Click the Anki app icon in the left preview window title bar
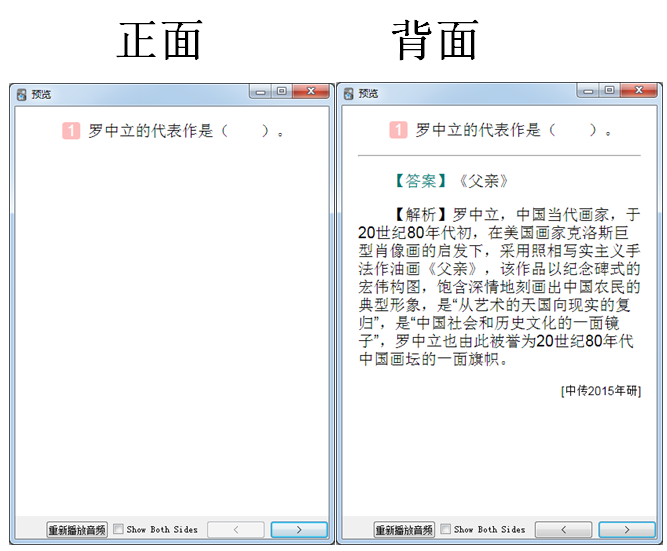Screen dimensions: 667x551 [22, 94]
